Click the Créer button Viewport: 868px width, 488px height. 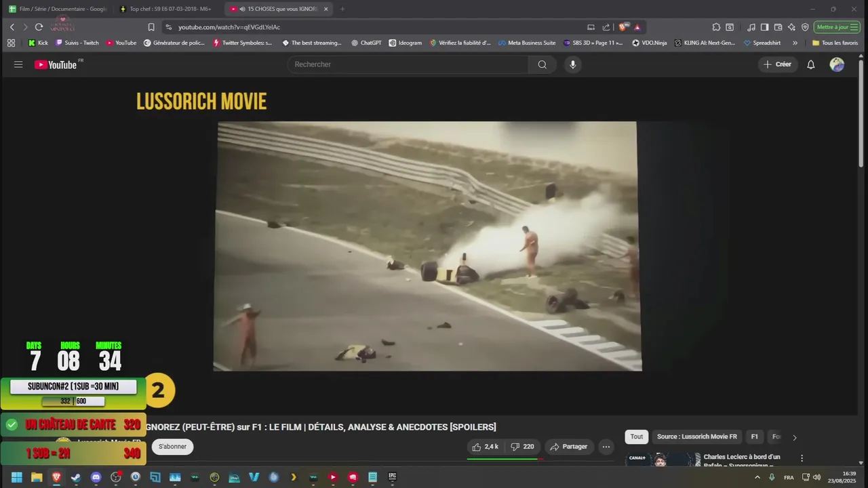point(777,64)
